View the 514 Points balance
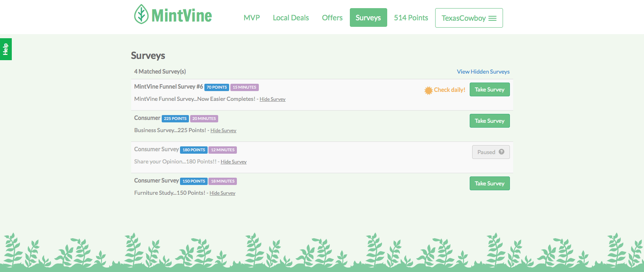This screenshot has height=272, width=644. coord(411,18)
